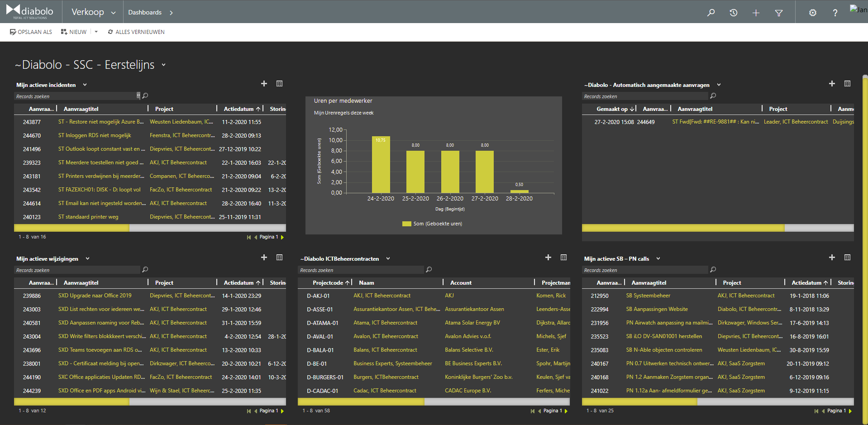Screen dimensions: 868x425
Task: Open the recent history clock icon
Action: pos(734,13)
